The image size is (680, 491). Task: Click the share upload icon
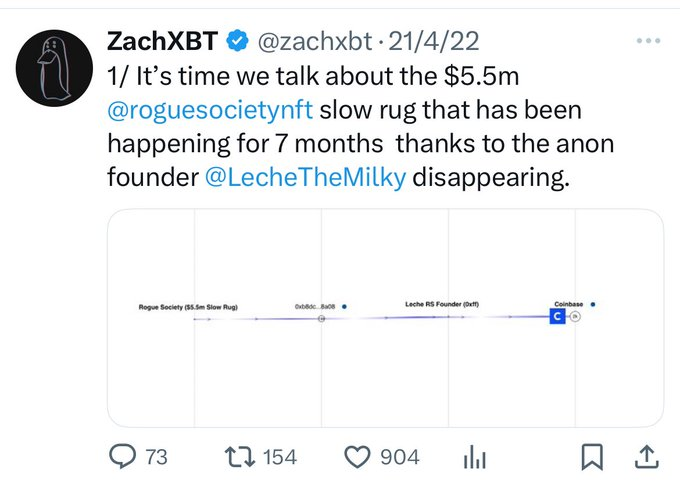point(646,457)
